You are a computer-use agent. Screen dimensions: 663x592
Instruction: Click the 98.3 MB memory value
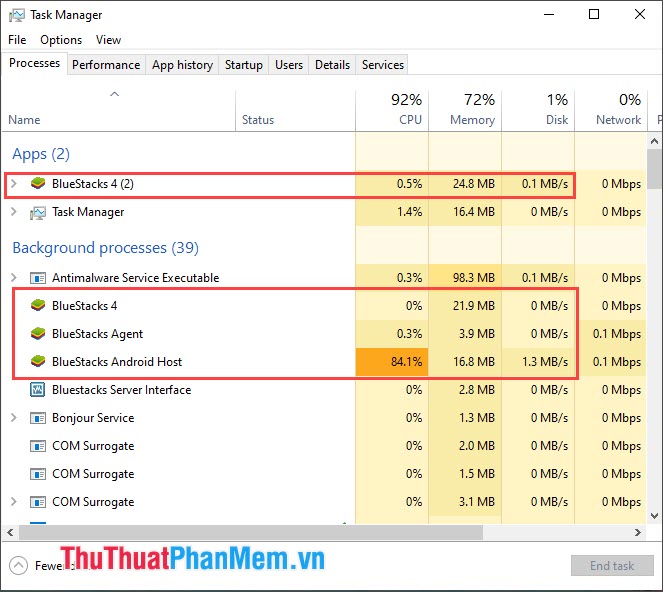tap(474, 278)
